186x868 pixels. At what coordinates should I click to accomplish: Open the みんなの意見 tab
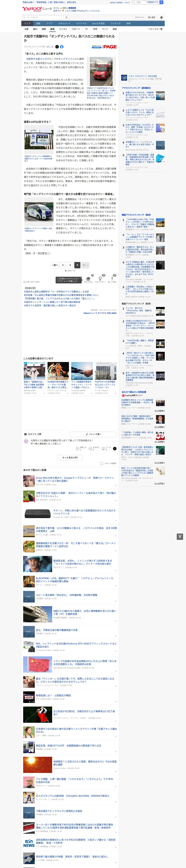click(99, 24)
